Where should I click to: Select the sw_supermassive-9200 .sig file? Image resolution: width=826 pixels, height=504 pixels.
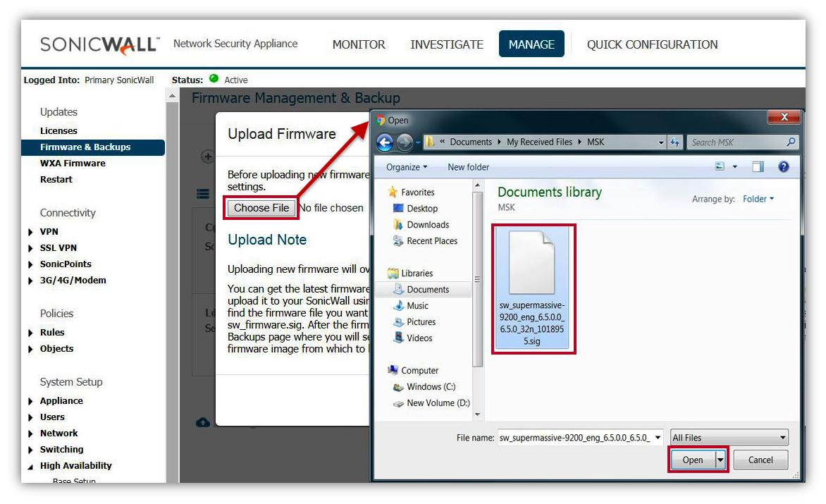[533, 288]
